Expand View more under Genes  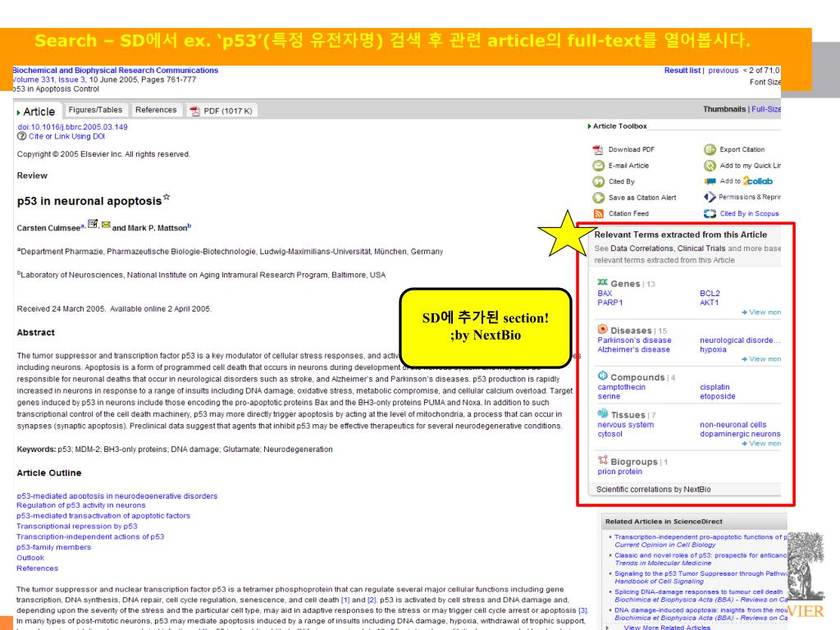pyautogui.click(x=761, y=313)
